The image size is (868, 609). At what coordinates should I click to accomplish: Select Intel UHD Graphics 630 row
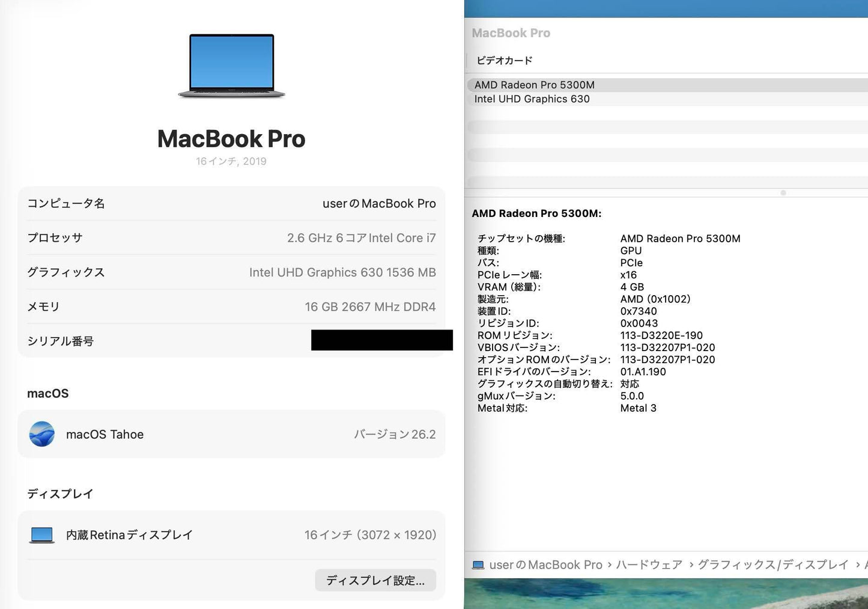click(x=667, y=99)
